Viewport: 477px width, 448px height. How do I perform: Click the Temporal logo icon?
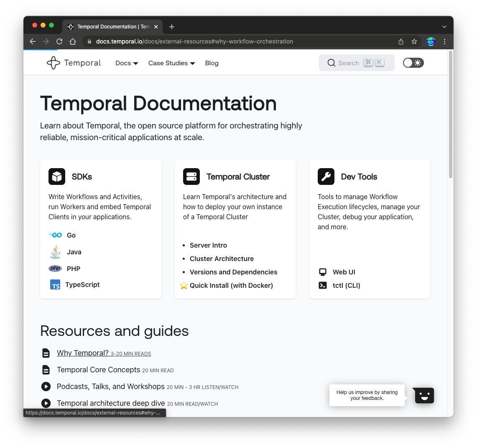53,63
